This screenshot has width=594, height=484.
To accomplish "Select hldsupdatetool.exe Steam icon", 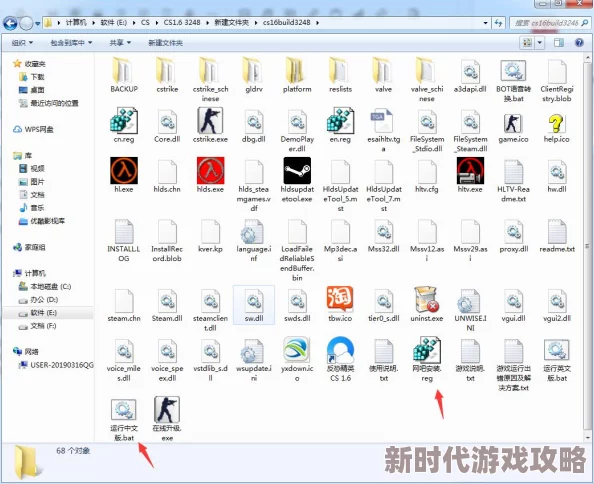I will tap(297, 180).
